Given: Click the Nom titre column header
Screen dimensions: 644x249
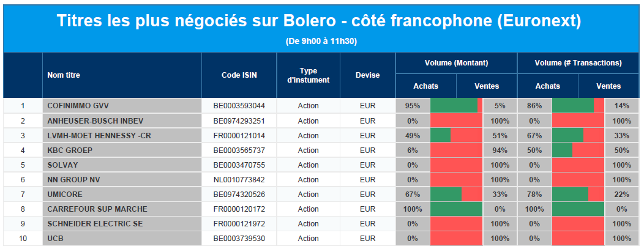Looking at the screenshot, I should click(x=64, y=75).
